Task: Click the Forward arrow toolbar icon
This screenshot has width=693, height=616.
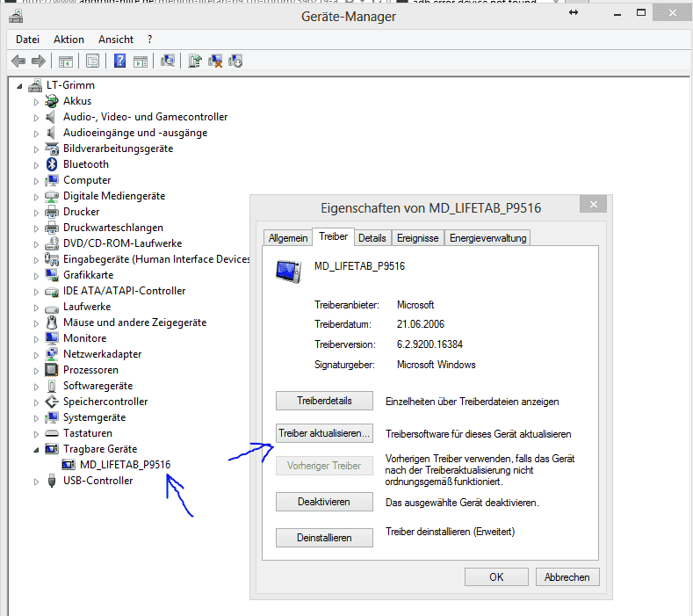Action: point(39,61)
